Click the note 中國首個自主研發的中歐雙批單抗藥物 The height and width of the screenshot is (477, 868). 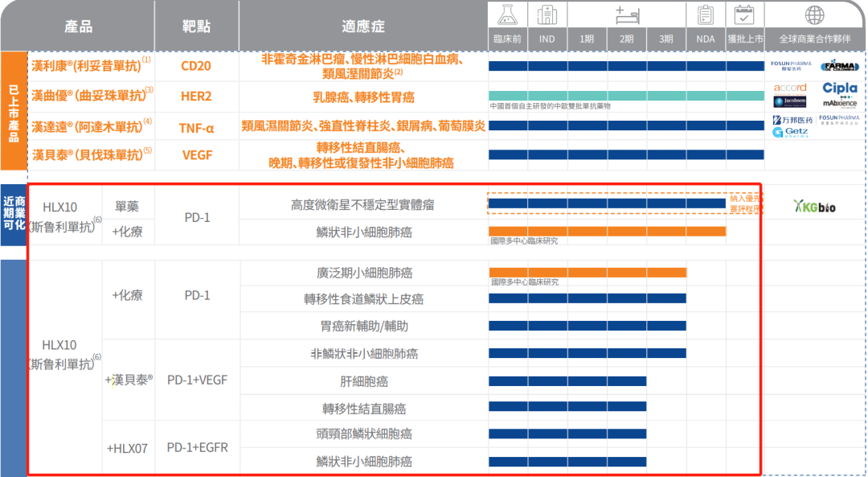pos(551,106)
